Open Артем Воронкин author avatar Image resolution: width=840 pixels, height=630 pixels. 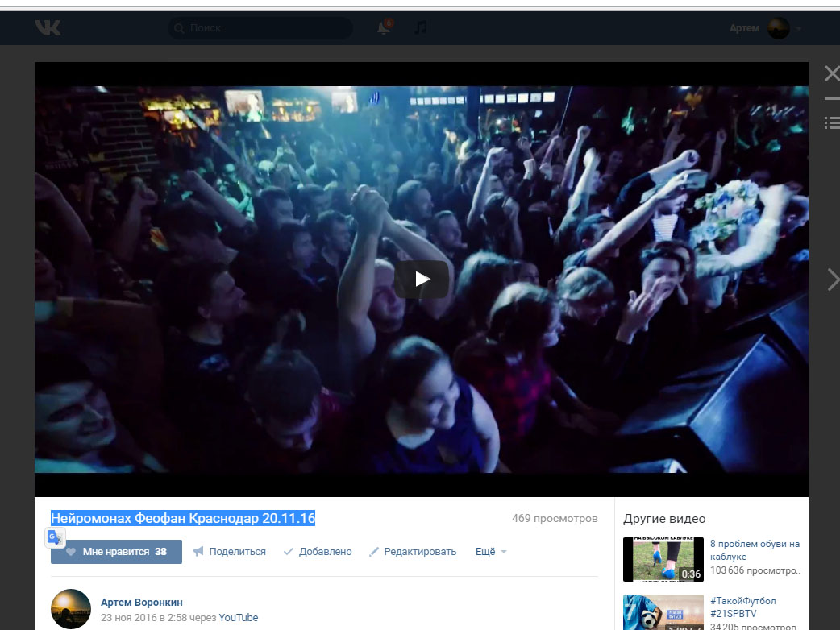coord(71,609)
